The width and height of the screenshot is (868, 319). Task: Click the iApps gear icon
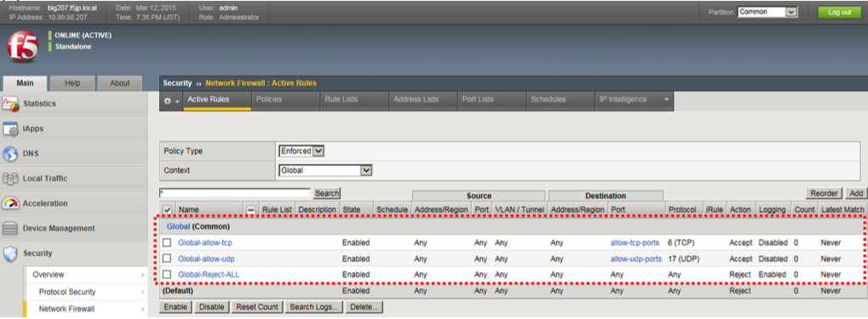[x=11, y=128]
